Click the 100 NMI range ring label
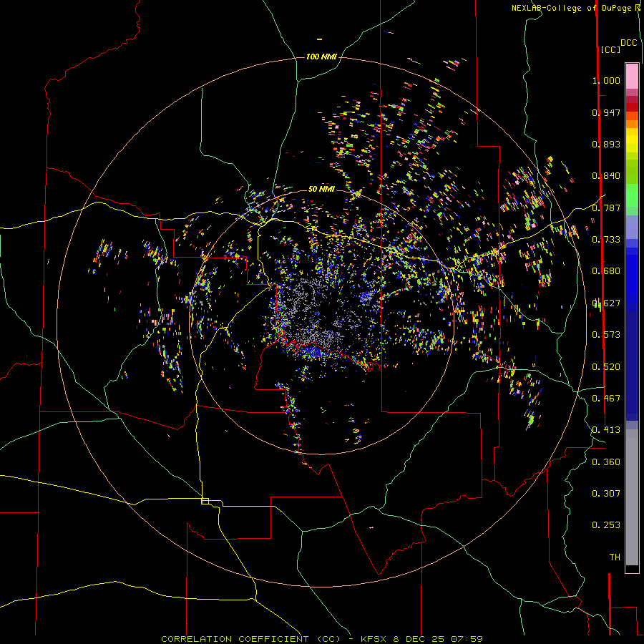The width and height of the screenshot is (644, 644). click(x=321, y=57)
